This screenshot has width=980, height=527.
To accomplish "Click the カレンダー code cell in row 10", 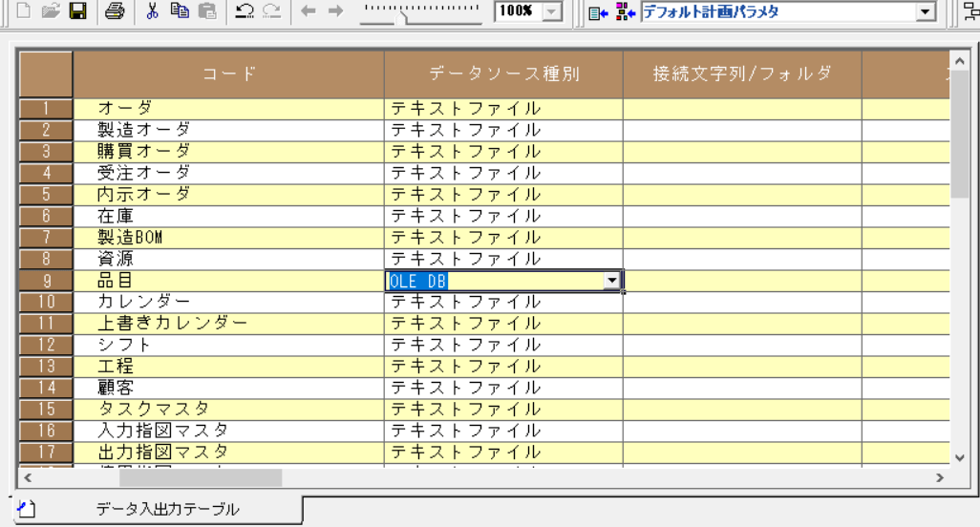I will click(228, 303).
